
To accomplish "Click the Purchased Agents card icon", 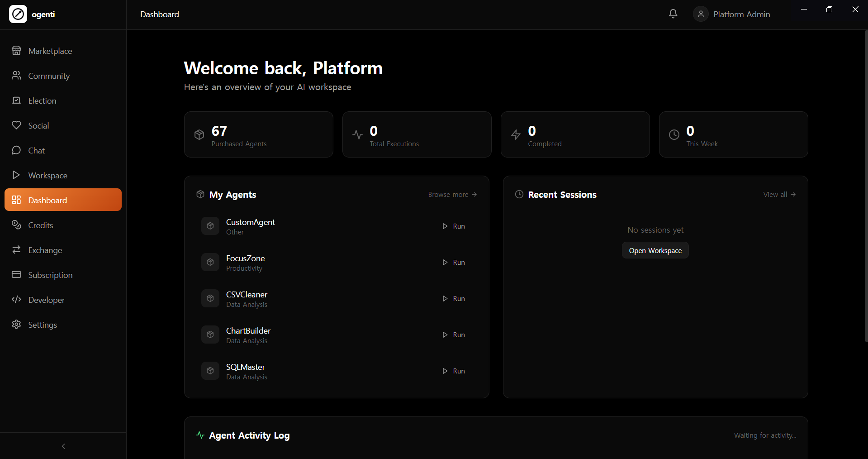I will click(199, 134).
